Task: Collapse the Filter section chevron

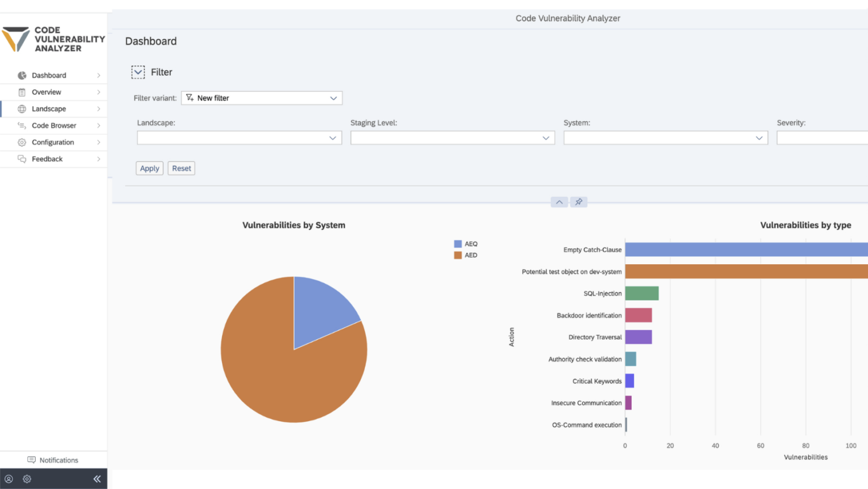Action: [138, 72]
